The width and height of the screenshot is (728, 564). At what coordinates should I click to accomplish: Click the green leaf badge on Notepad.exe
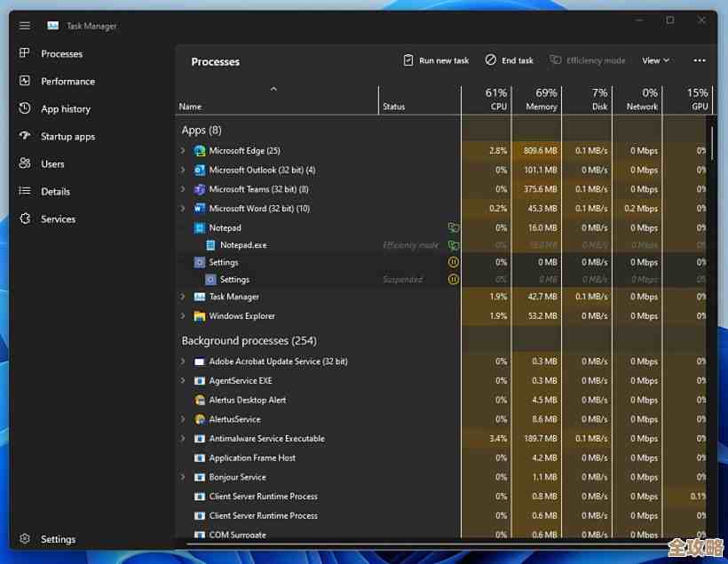454,245
